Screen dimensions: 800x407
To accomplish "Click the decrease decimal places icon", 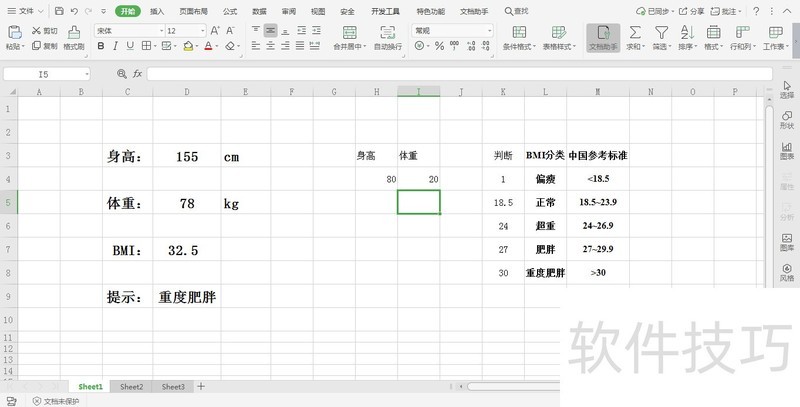I will coord(486,46).
